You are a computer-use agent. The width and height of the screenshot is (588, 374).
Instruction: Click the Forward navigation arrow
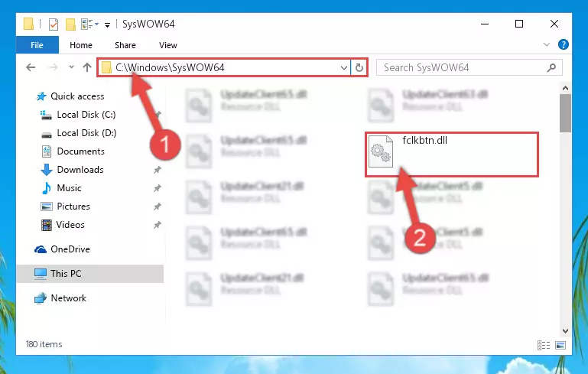53,67
